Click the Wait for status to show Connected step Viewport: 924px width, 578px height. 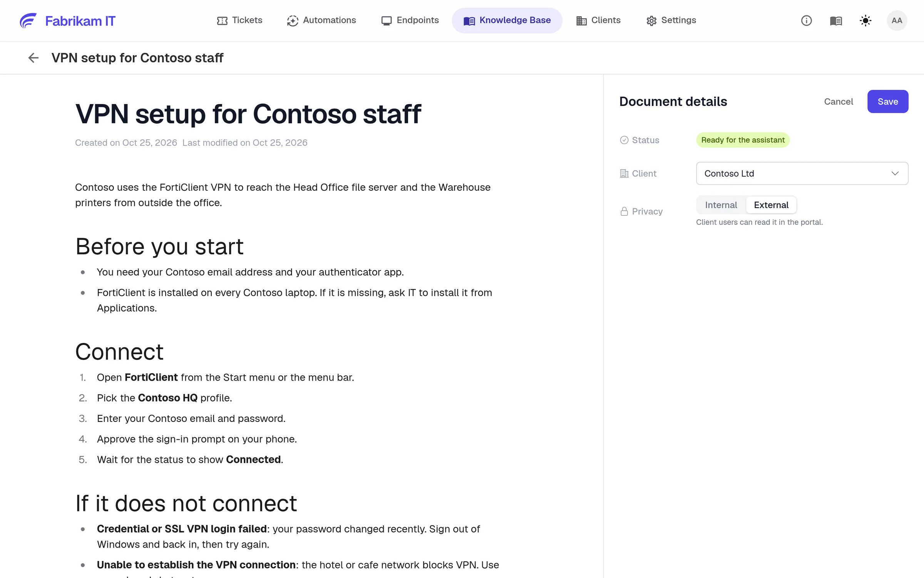coord(190,460)
